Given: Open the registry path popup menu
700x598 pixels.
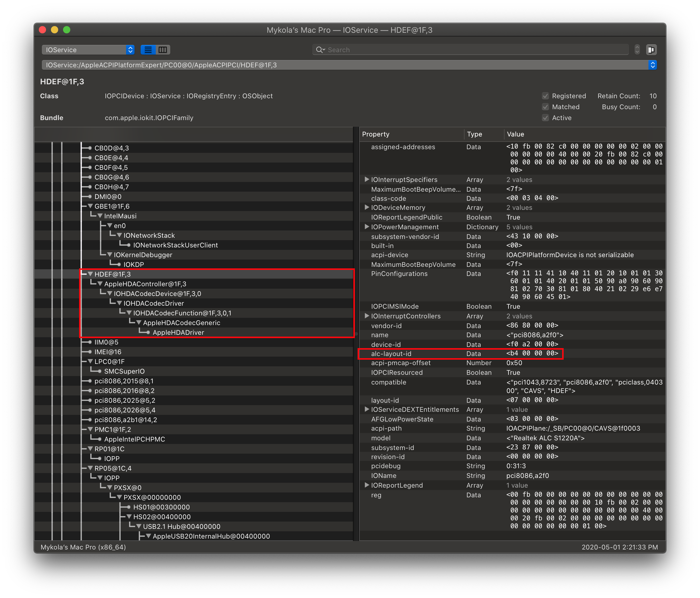Looking at the screenshot, I should click(652, 65).
